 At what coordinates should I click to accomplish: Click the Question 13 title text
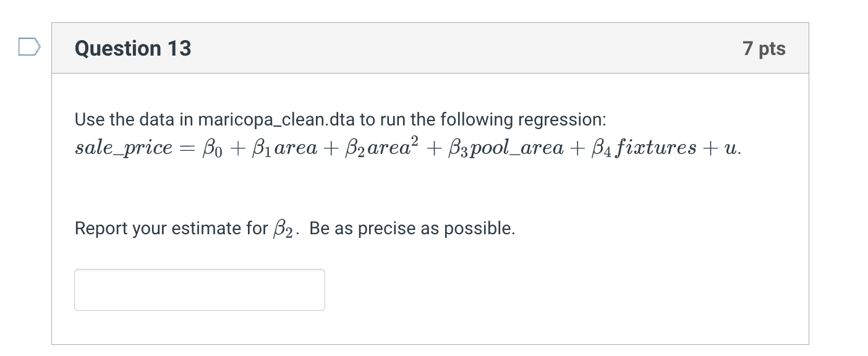coord(132,48)
